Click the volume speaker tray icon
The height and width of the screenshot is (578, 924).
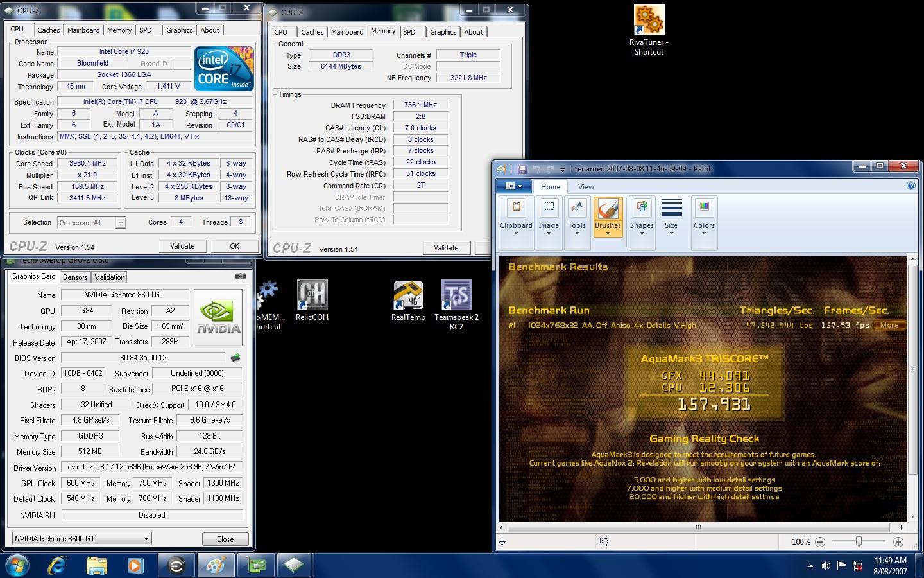tap(826, 566)
